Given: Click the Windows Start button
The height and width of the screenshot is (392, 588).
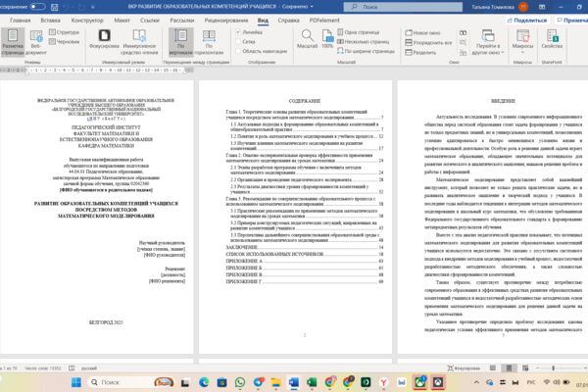Looking at the screenshot, I should click(x=76, y=382).
